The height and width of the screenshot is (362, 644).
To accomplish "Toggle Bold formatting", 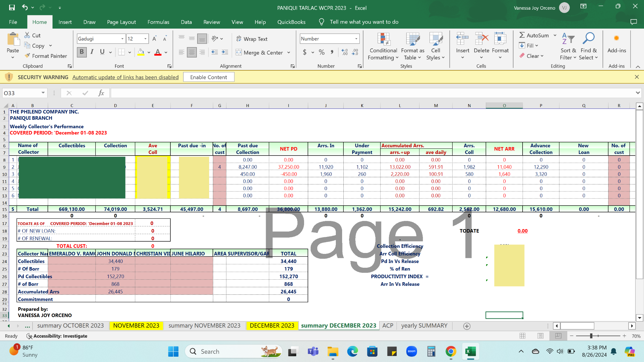I will point(82,52).
